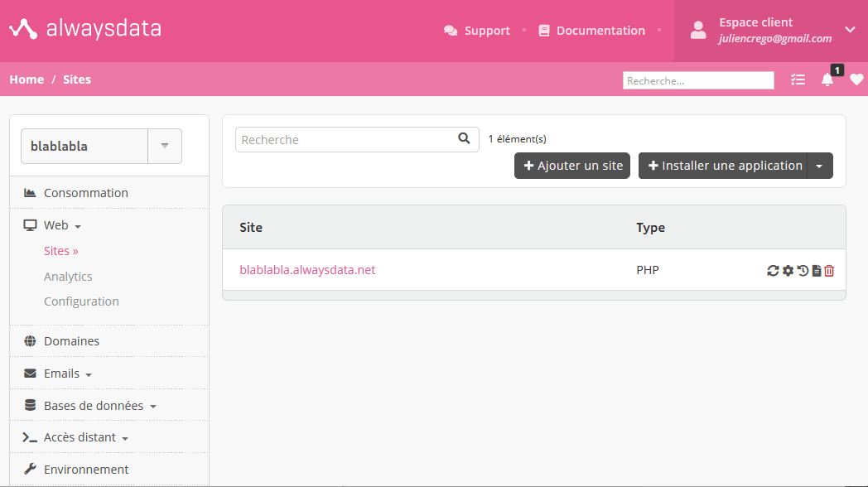Focus the top bar Recherche… field
The width and height of the screenshot is (868, 487).
click(698, 81)
